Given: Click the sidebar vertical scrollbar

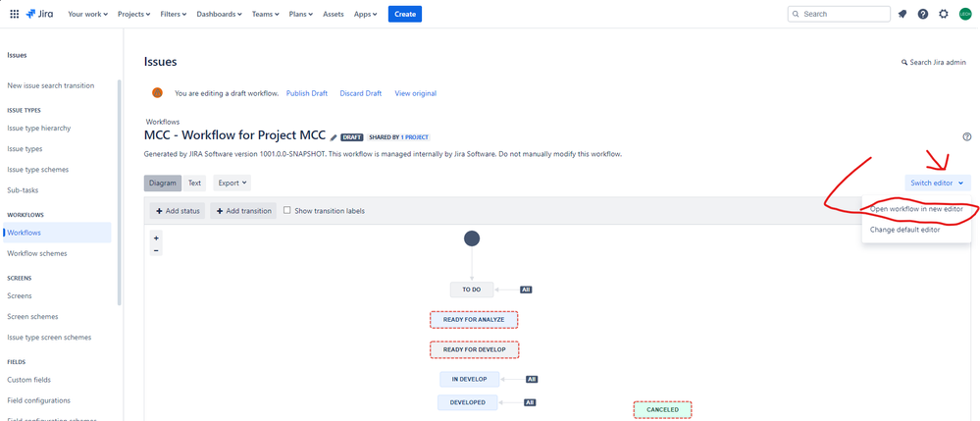Looking at the screenshot, I should click(119, 192).
